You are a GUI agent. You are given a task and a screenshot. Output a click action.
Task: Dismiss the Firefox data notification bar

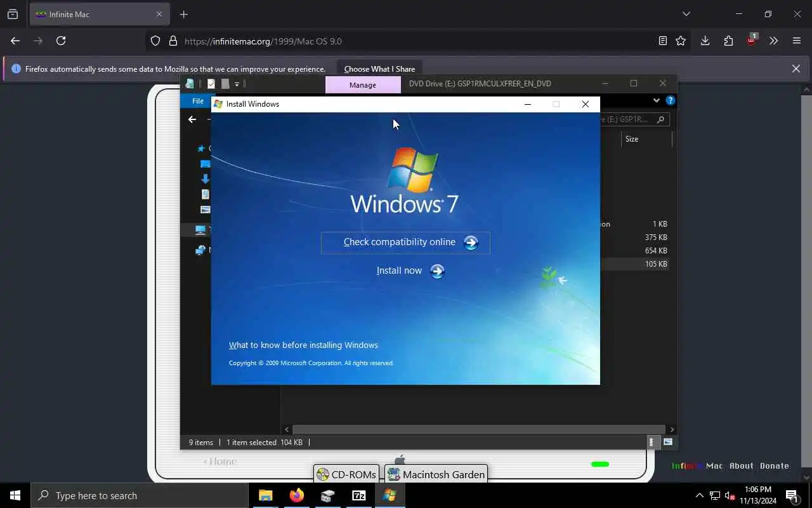796,69
